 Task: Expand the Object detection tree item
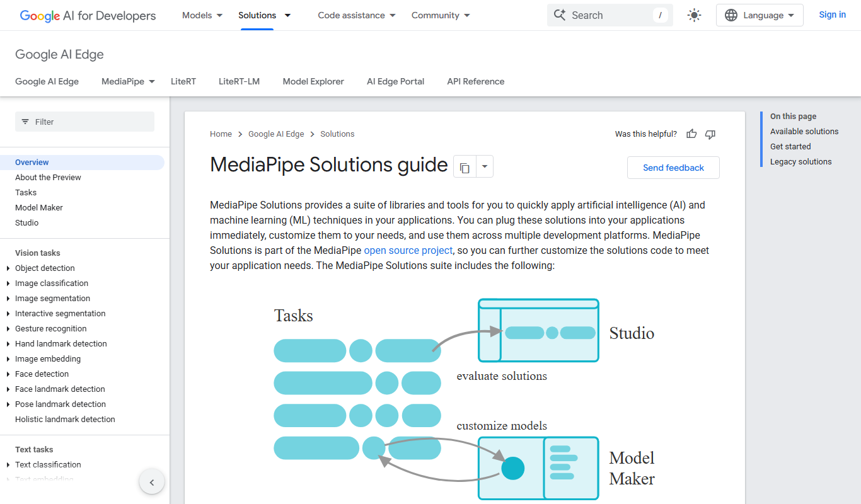tap(8, 268)
